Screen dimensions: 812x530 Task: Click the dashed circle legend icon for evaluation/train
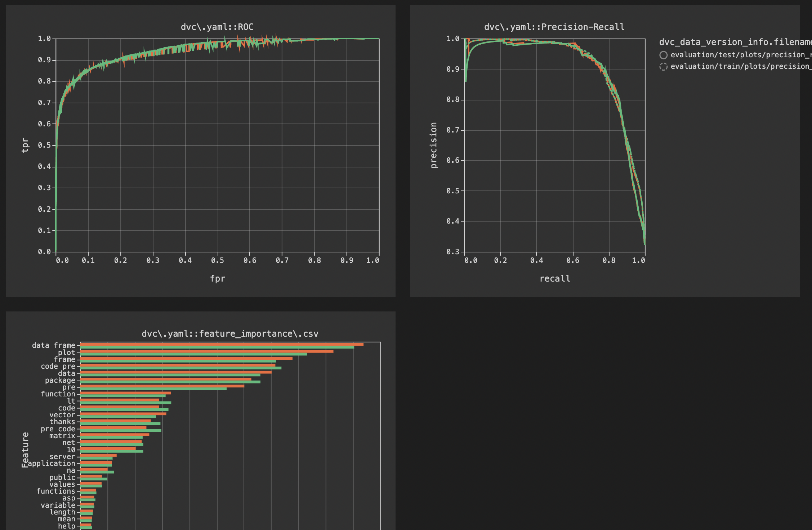[x=663, y=67]
